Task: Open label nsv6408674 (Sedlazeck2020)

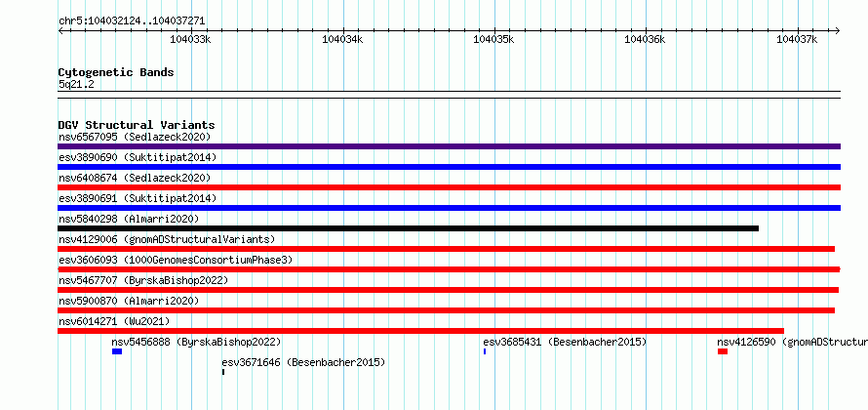Action: tap(135, 178)
